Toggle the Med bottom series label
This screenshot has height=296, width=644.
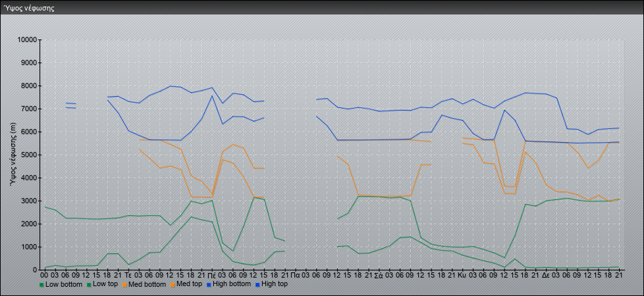[x=149, y=285]
